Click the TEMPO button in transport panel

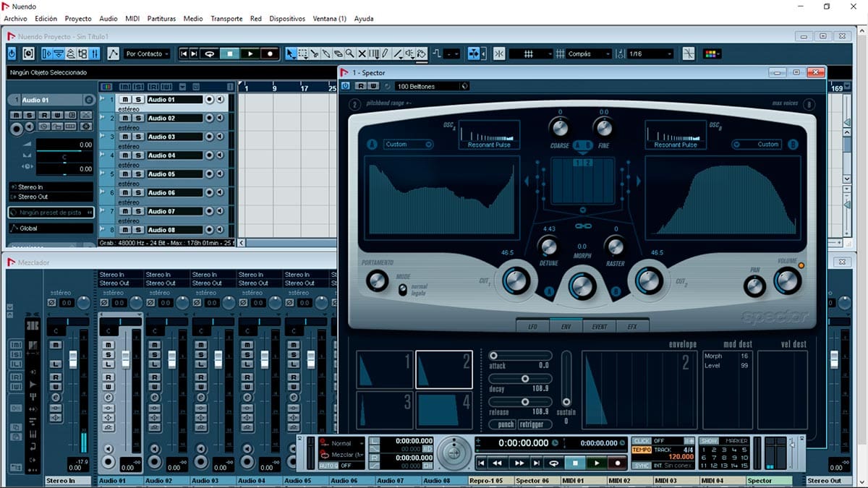point(642,450)
